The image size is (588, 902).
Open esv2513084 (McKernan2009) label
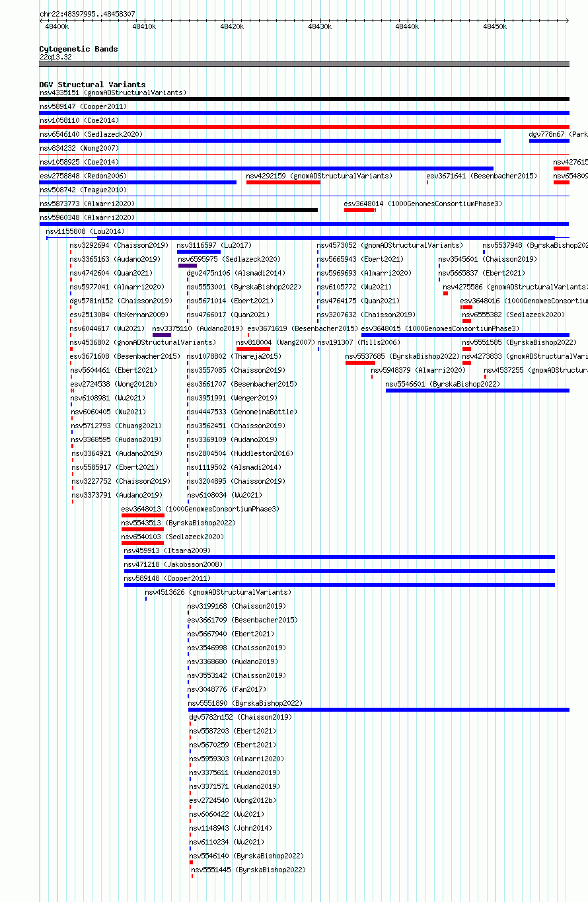coord(119,315)
